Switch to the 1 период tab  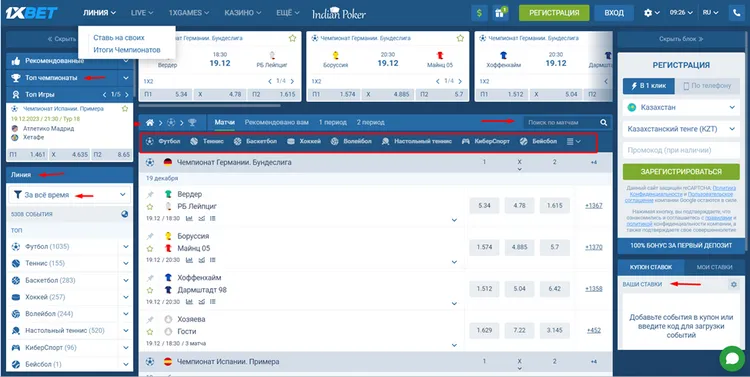[x=332, y=122]
